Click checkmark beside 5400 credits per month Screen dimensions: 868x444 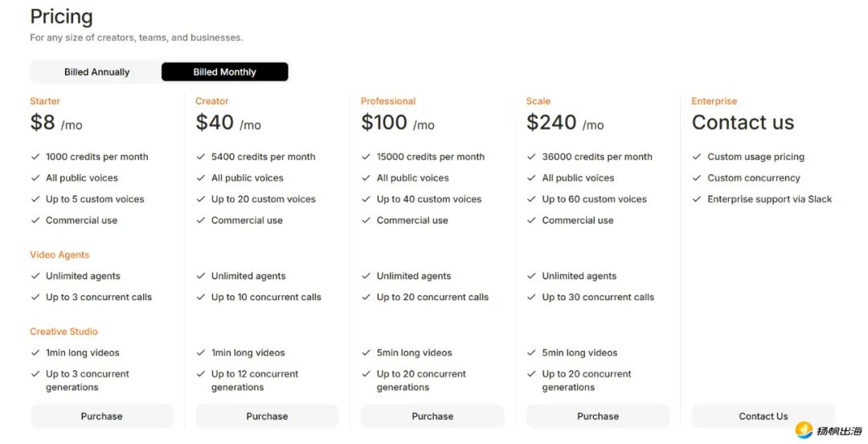click(x=201, y=157)
